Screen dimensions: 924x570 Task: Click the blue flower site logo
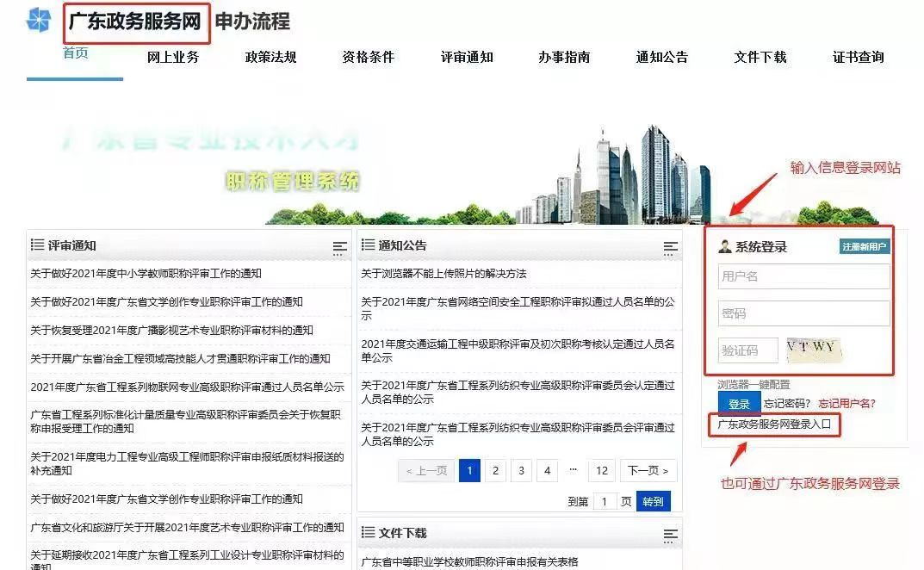click(39, 20)
